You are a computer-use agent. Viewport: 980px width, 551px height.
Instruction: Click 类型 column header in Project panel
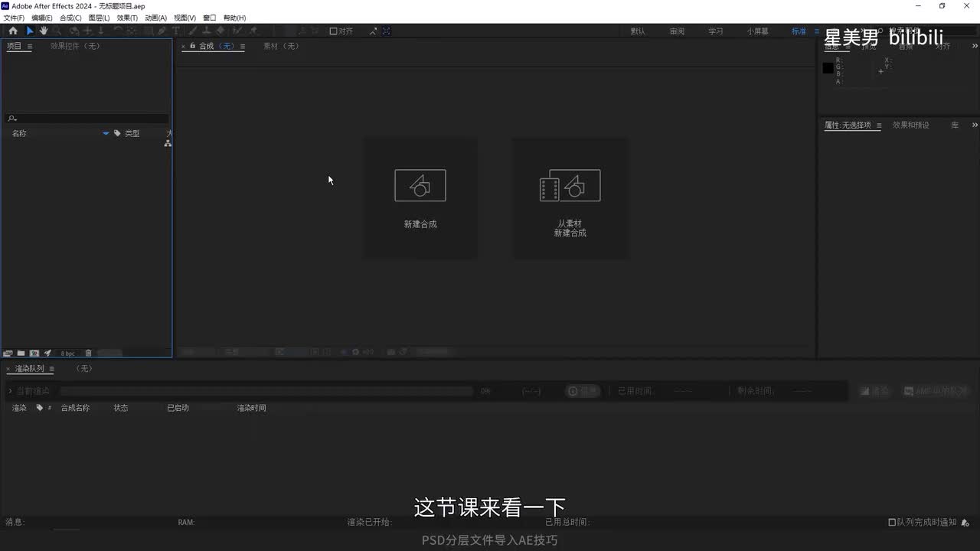(132, 133)
